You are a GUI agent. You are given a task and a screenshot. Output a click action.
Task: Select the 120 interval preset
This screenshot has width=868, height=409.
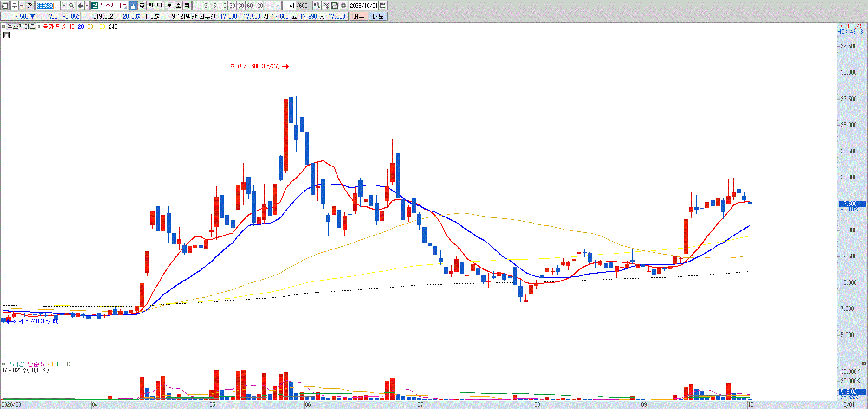259,6
